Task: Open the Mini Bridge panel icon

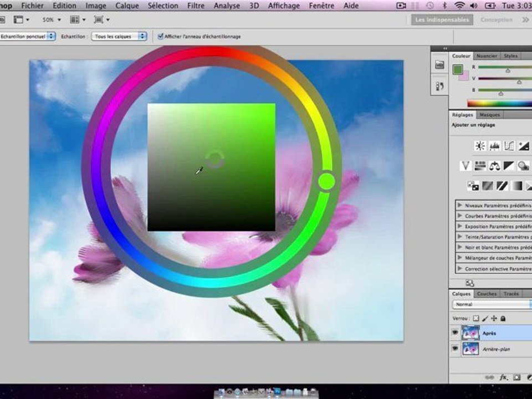Action: [x=439, y=65]
